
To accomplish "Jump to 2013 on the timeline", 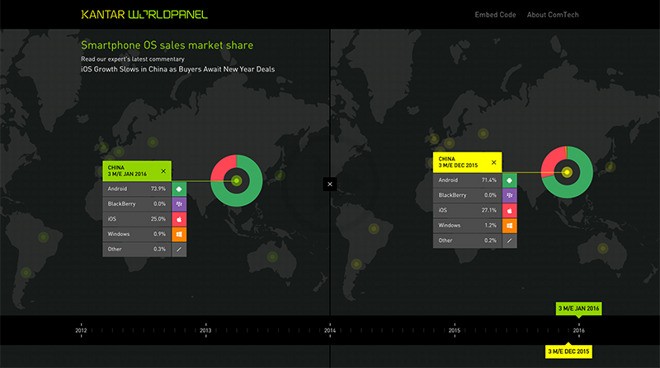I will click(205, 330).
